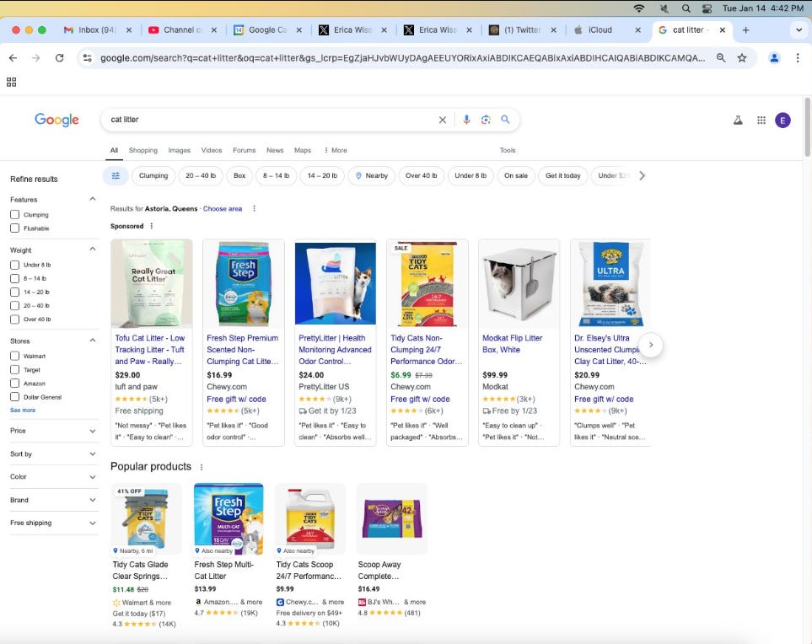This screenshot has width=812, height=644.
Task: Open the purple E account avatar
Action: pos(782,121)
